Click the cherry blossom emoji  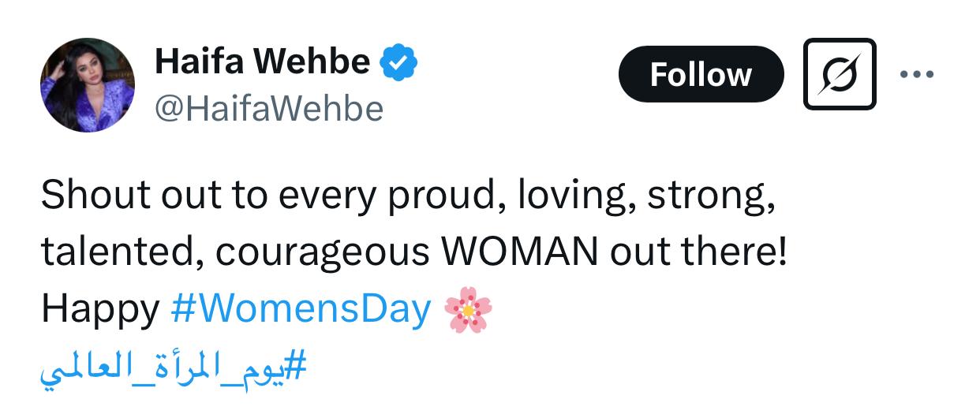click(x=468, y=311)
